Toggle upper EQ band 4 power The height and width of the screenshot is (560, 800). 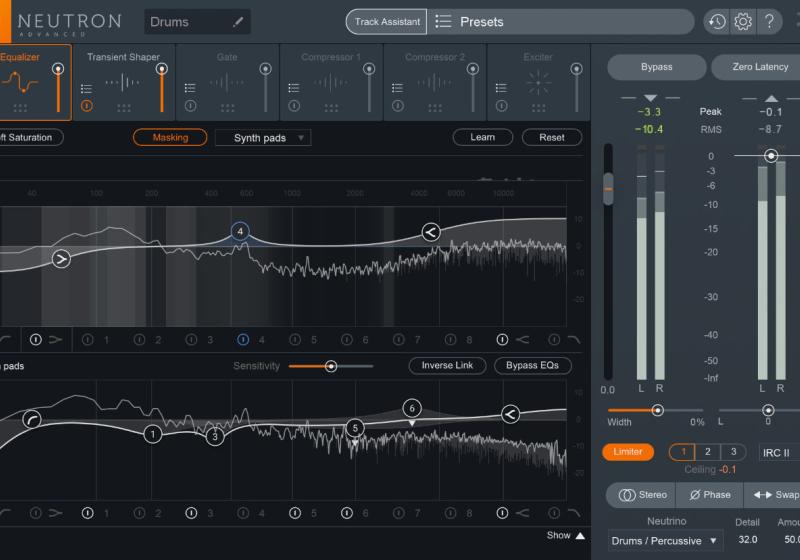243,339
